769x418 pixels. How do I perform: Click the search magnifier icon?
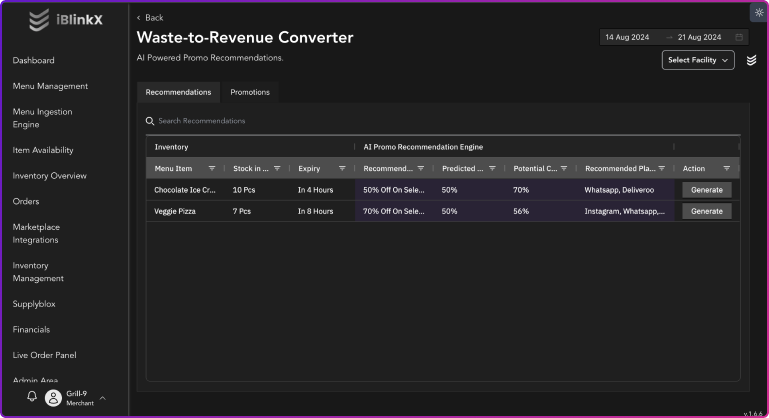(150, 121)
